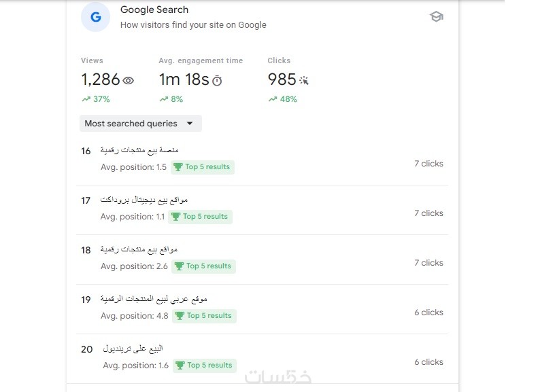This screenshot has height=392, width=557.
Task: Open query 18 Arabic search term
Action: pos(139,249)
